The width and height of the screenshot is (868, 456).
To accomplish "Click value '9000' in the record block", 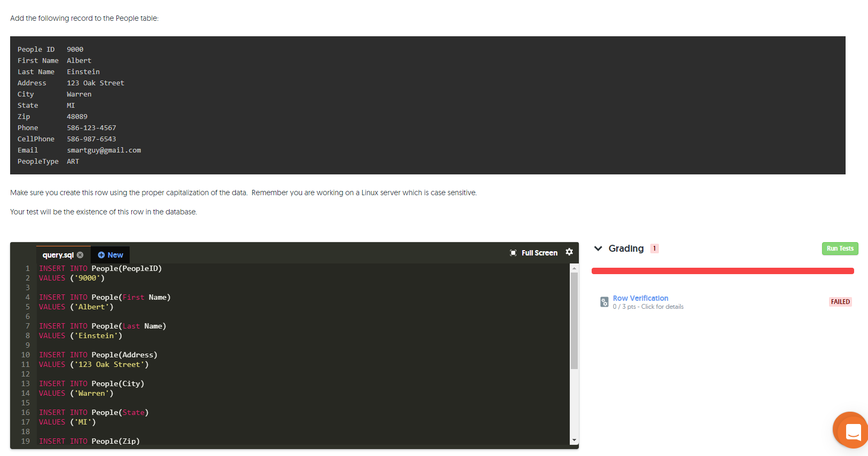I will 75,50.
